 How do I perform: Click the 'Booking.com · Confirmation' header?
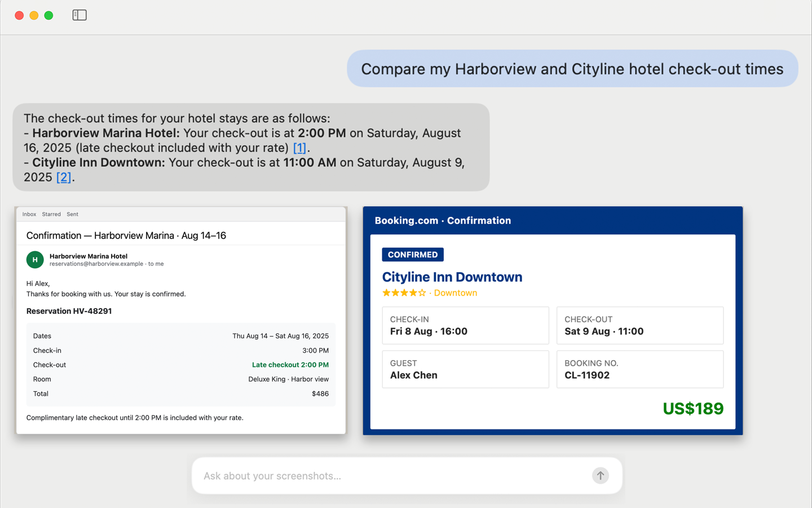pyautogui.click(x=443, y=221)
